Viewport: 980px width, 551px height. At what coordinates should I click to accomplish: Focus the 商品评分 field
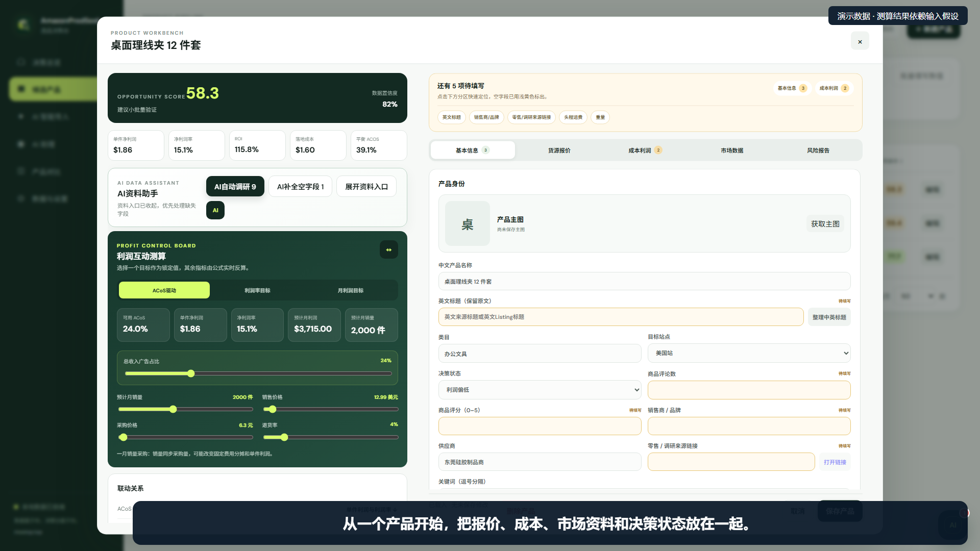tap(540, 426)
